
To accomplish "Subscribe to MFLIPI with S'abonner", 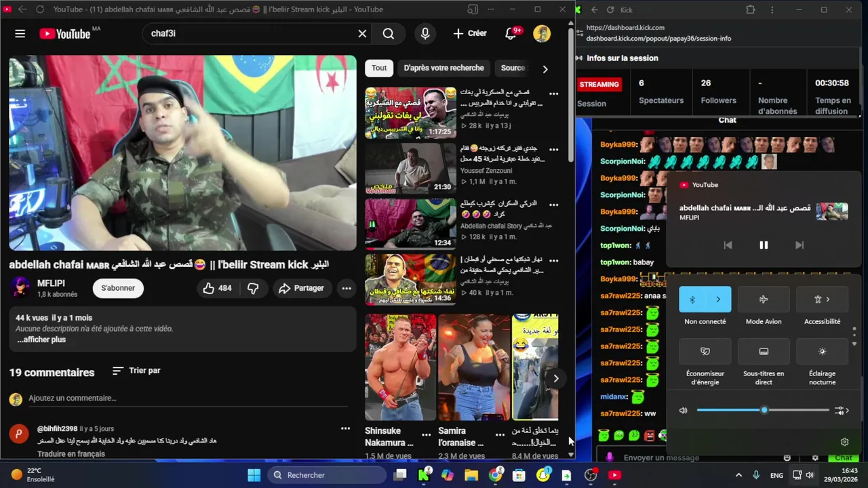I will 118,288.
